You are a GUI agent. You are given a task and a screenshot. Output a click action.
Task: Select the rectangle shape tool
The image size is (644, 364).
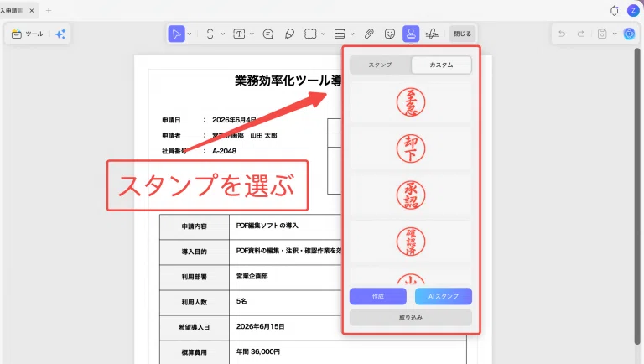310,34
